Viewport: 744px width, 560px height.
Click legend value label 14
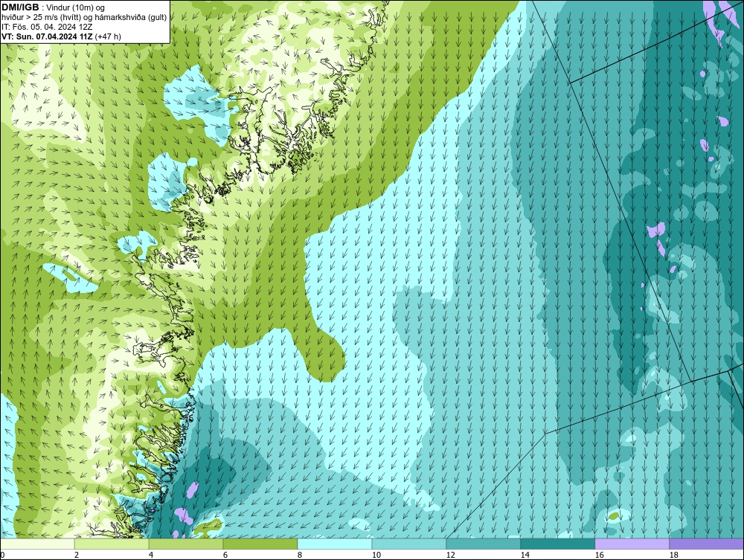(525, 555)
